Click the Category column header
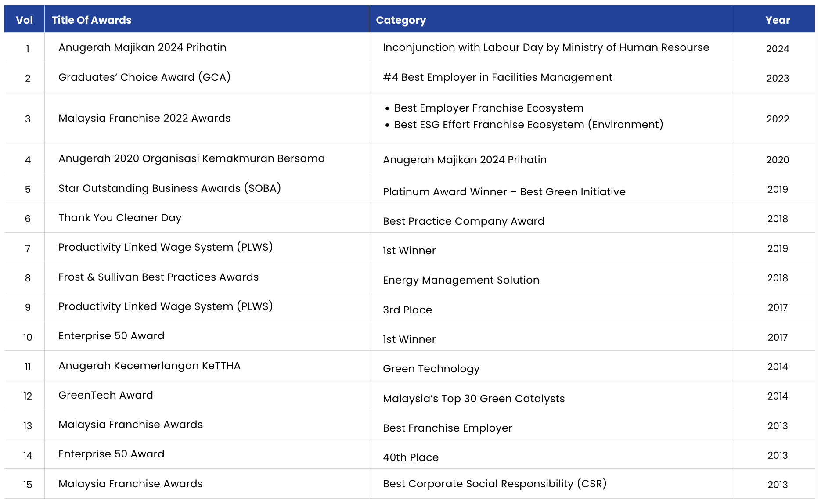Image resolution: width=821 pixels, height=504 pixels. (401, 20)
